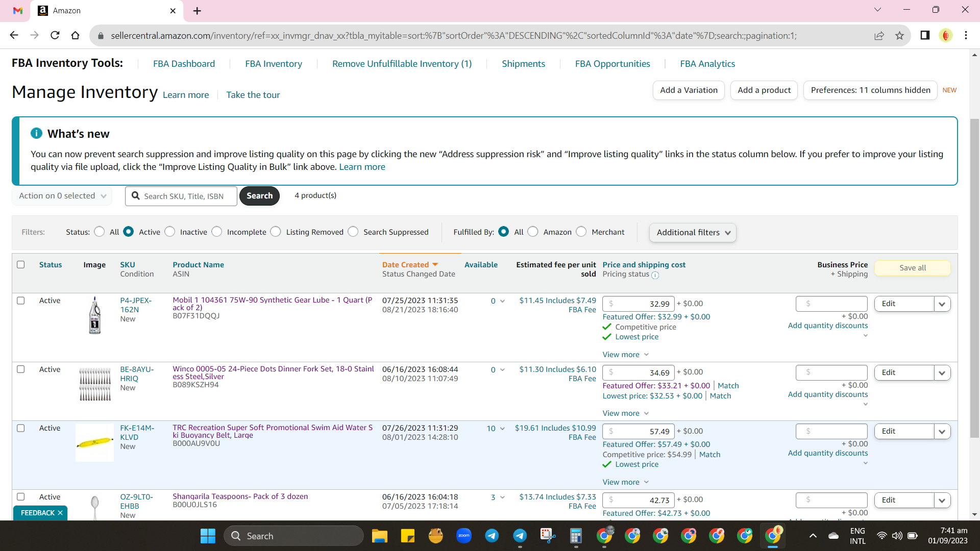Open Sticky Notes from the taskbar
The image size is (980, 551).
(x=407, y=536)
